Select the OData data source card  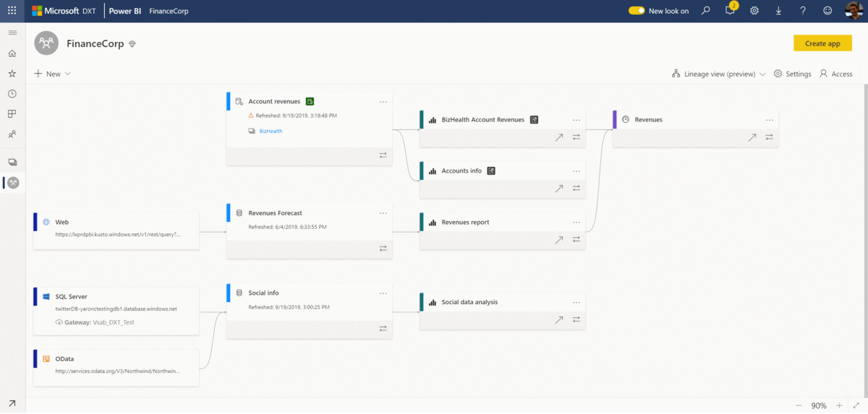tap(116, 367)
